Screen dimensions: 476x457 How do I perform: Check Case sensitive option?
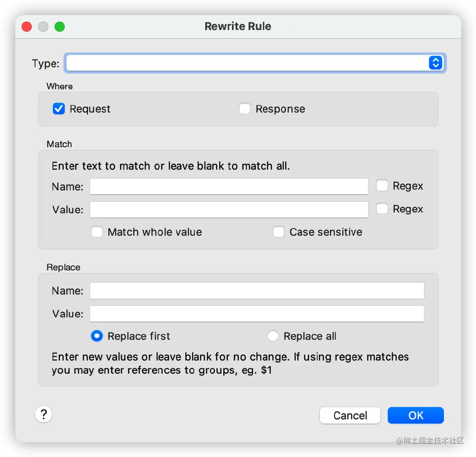278,232
